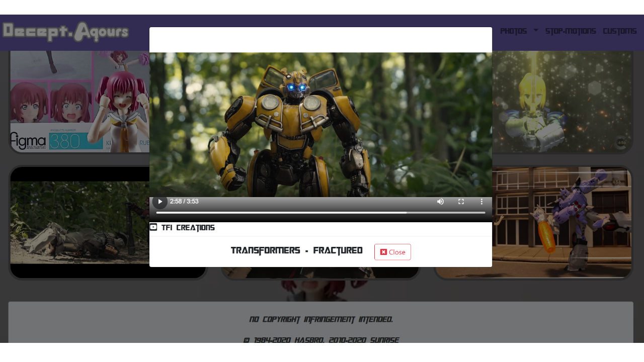Click the video timestamp 2:58 / 3:53

point(184,202)
